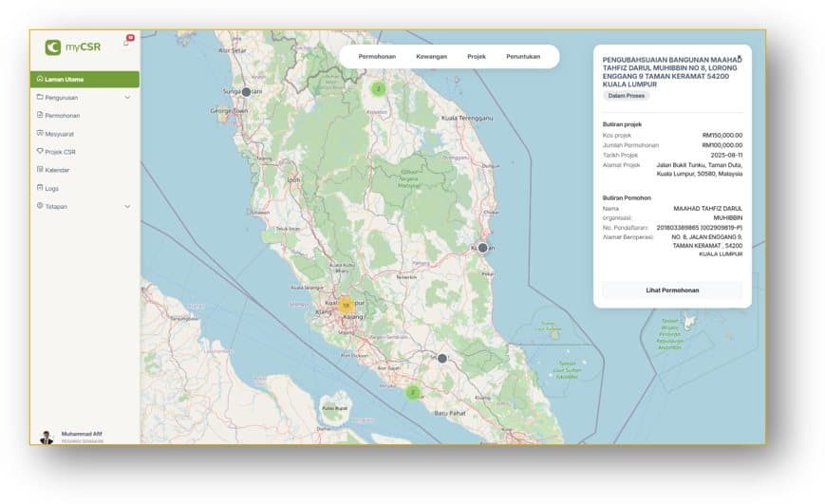Click the Lihat Permohonan button

pyautogui.click(x=672, y=289)
